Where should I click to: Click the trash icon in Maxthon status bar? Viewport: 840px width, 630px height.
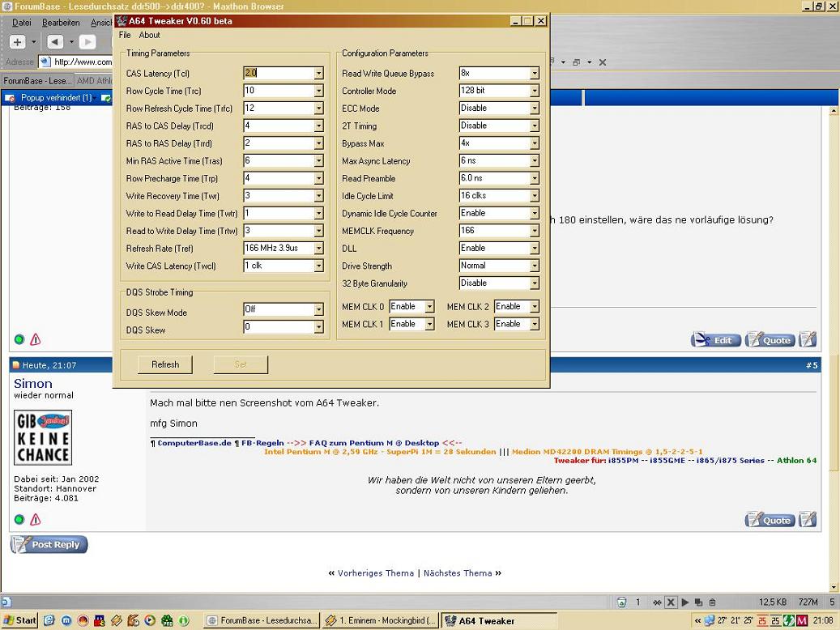[713, 602]
